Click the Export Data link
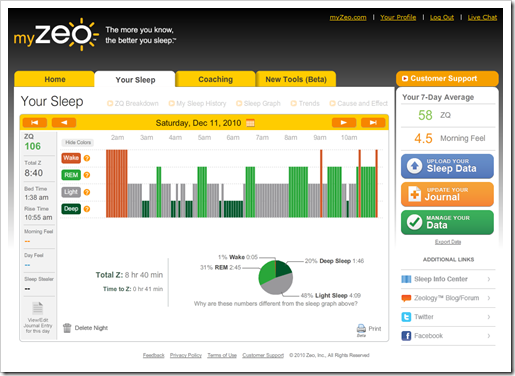 point(448,242)
